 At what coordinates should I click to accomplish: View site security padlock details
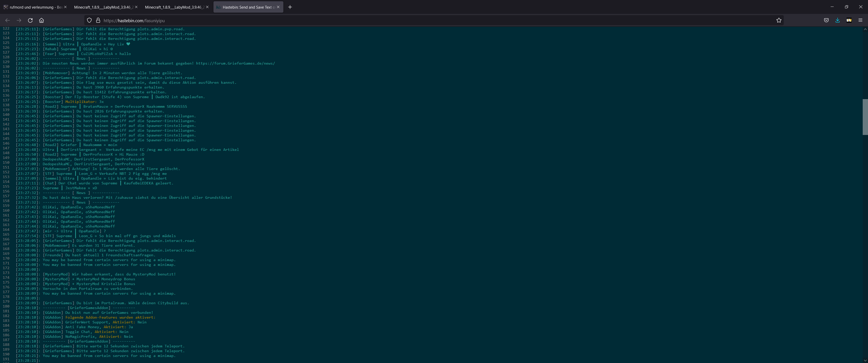pos(98,20)
